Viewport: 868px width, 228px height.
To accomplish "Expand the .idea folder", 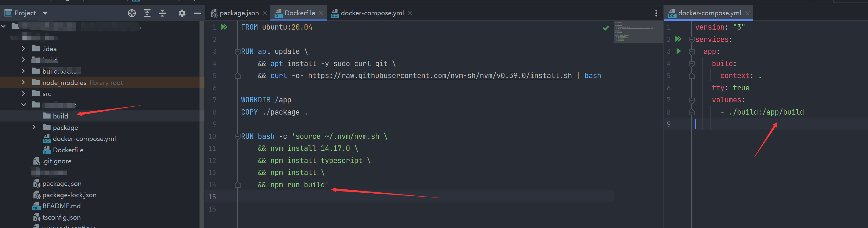I will [x=23, y=49].
